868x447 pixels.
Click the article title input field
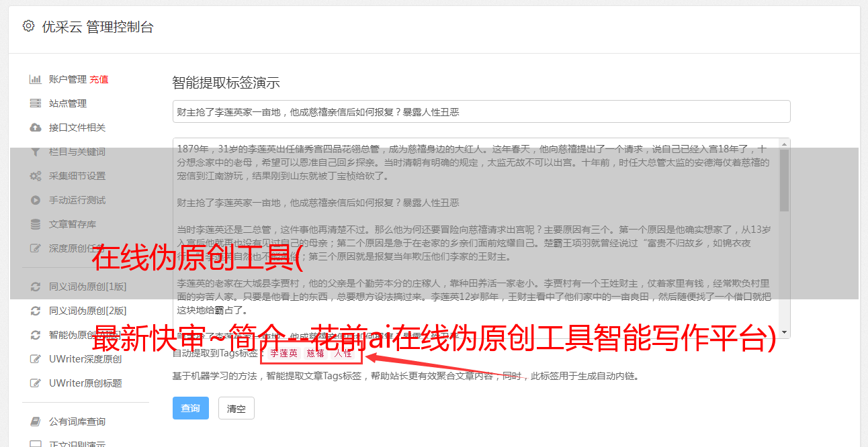pos(481,111)
